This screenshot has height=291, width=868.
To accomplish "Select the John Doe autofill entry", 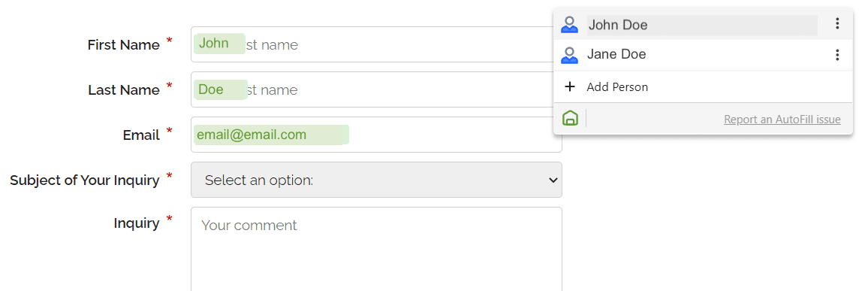I will (x=703, y=25).
